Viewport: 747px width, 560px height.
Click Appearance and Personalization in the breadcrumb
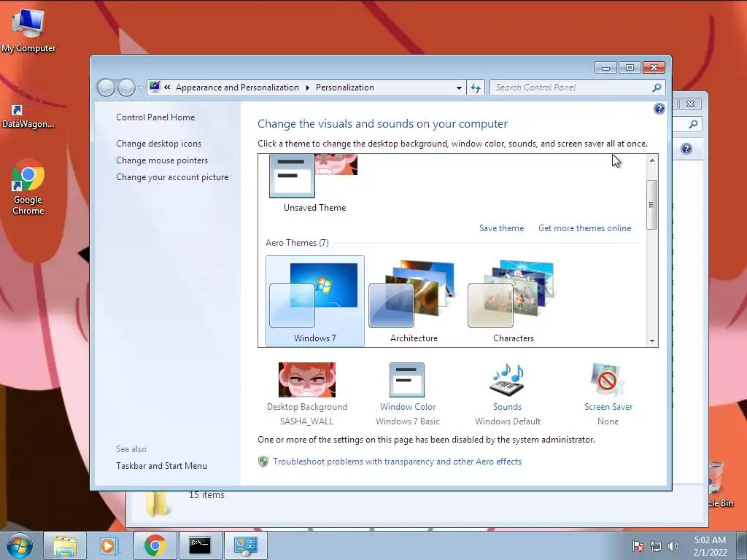click(x=237, y=87)
